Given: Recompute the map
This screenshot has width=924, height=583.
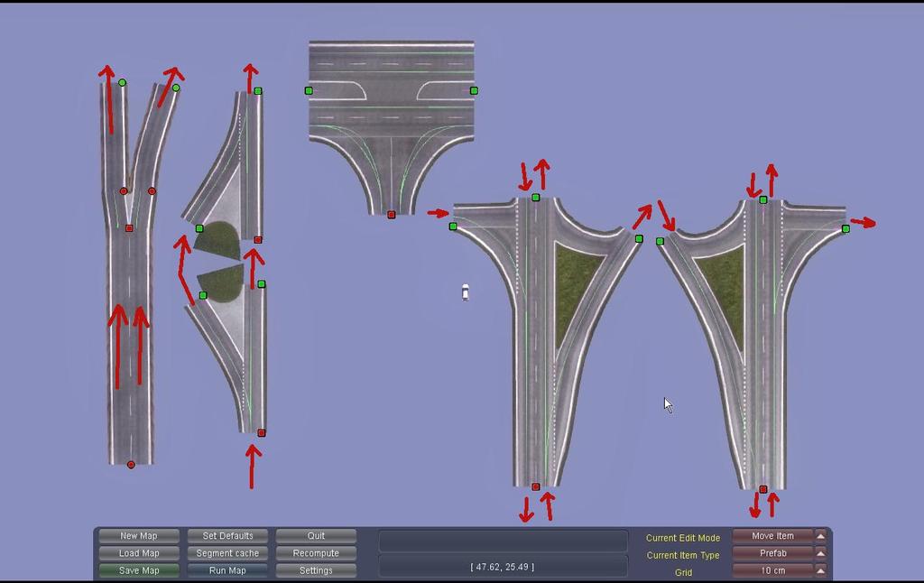Looking at the screenshot, I should click(316, 553).
